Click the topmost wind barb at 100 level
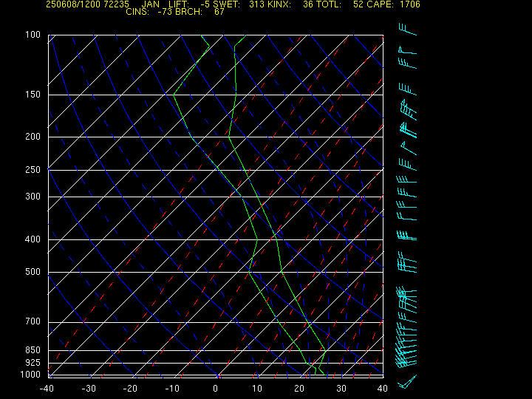The image size is (532, 399). click(x=407, y=29)
